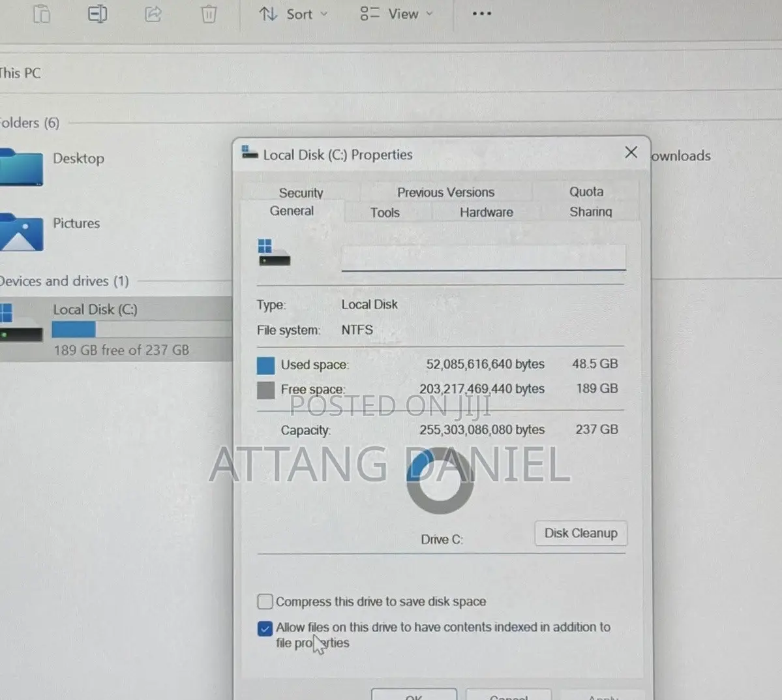This screenshot has width=782, height=700.
Task: Click the Devices and drives (1) group header
Action: 65,281
